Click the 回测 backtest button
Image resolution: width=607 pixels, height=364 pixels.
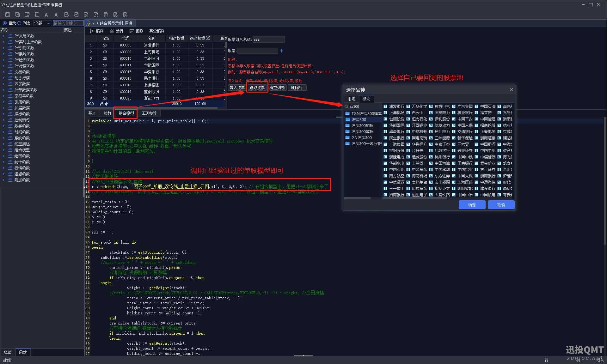click(x=137, y=31)
